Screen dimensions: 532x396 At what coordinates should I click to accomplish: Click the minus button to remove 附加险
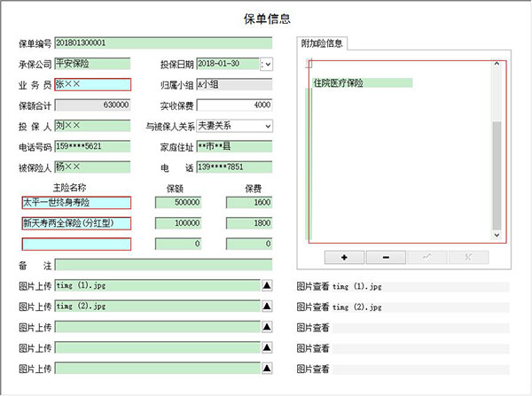click(386, 257)
